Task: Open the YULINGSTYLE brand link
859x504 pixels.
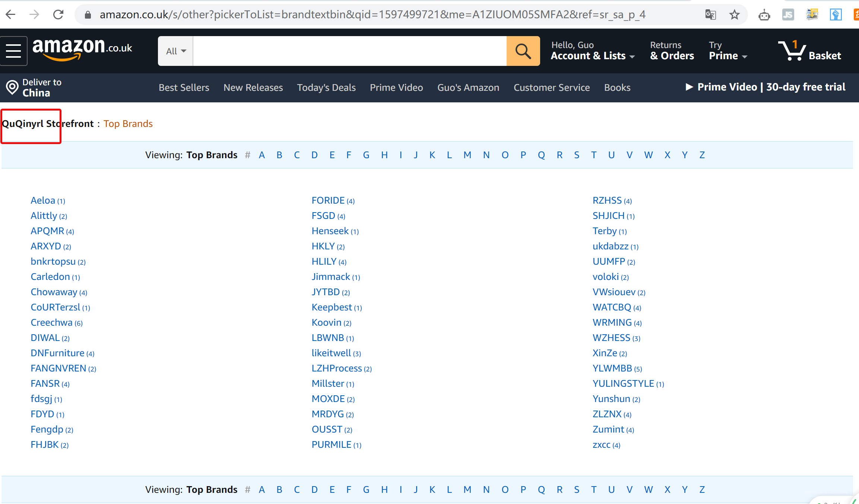Action: [x=623, y=383]
